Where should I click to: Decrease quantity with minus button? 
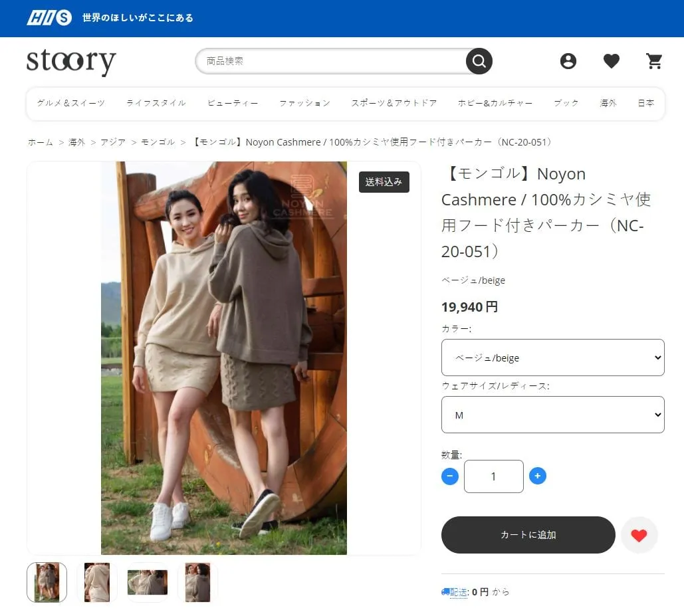(450, 476)
